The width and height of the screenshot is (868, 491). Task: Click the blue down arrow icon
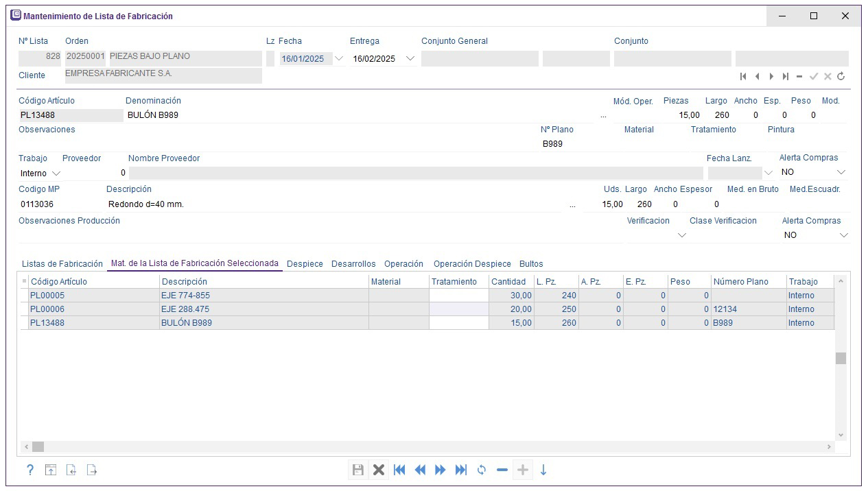[543, 470]
